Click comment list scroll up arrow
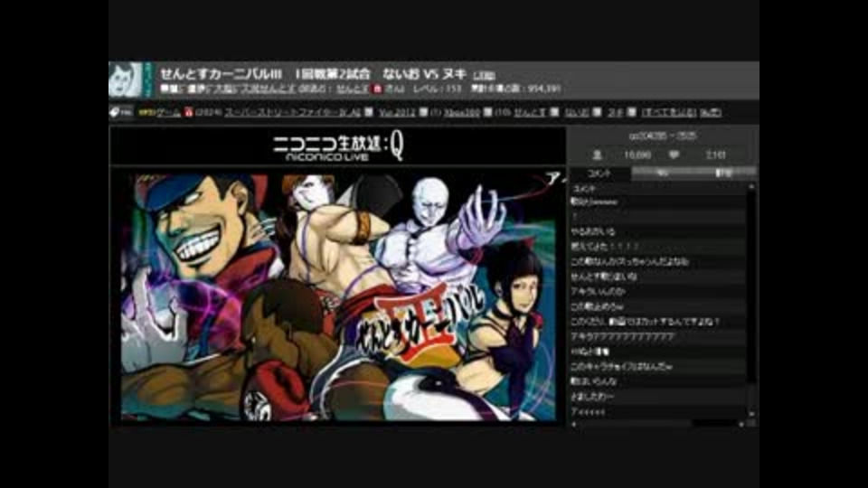 point(751,187)
